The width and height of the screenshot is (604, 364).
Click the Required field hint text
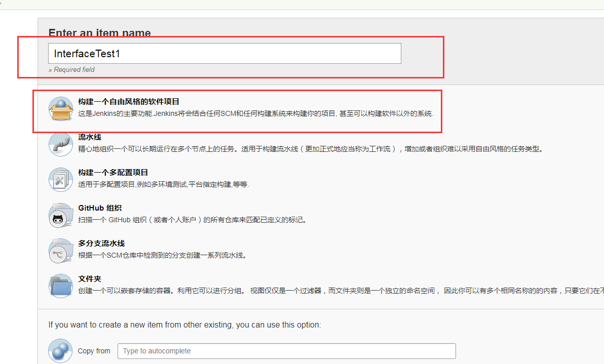coord(71,70)
